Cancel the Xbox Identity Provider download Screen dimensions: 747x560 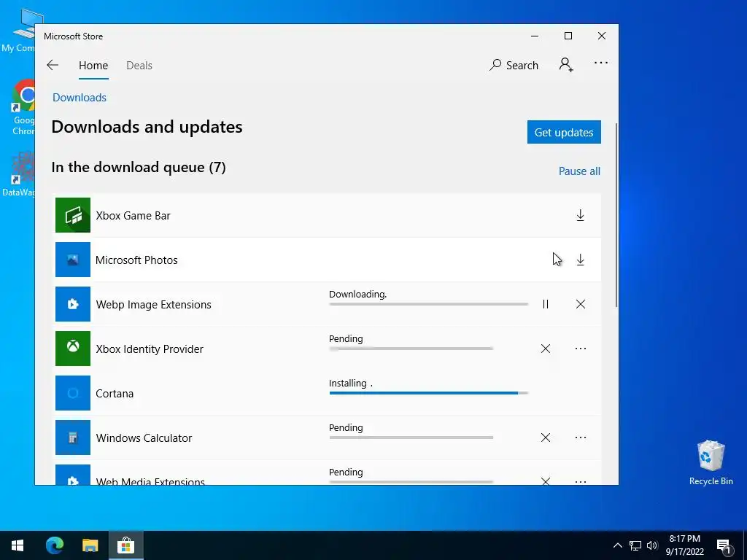coord(546,349)
